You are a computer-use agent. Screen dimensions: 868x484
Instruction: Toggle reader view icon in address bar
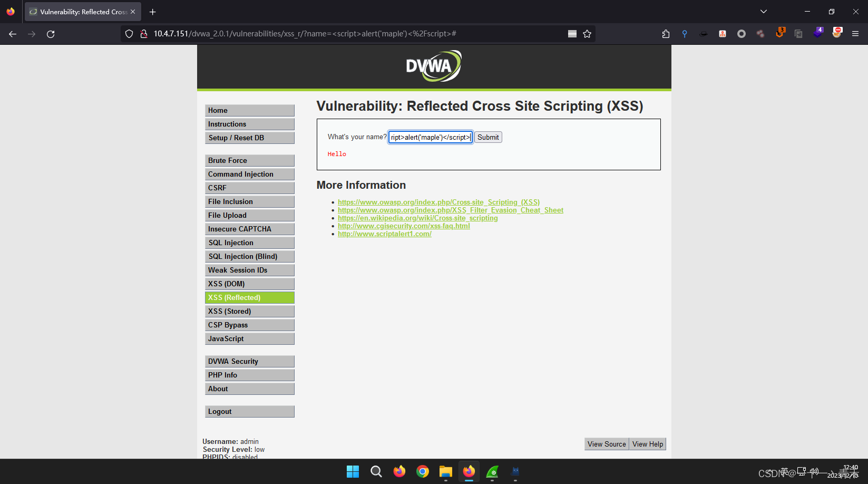click(x=572, y=34)
